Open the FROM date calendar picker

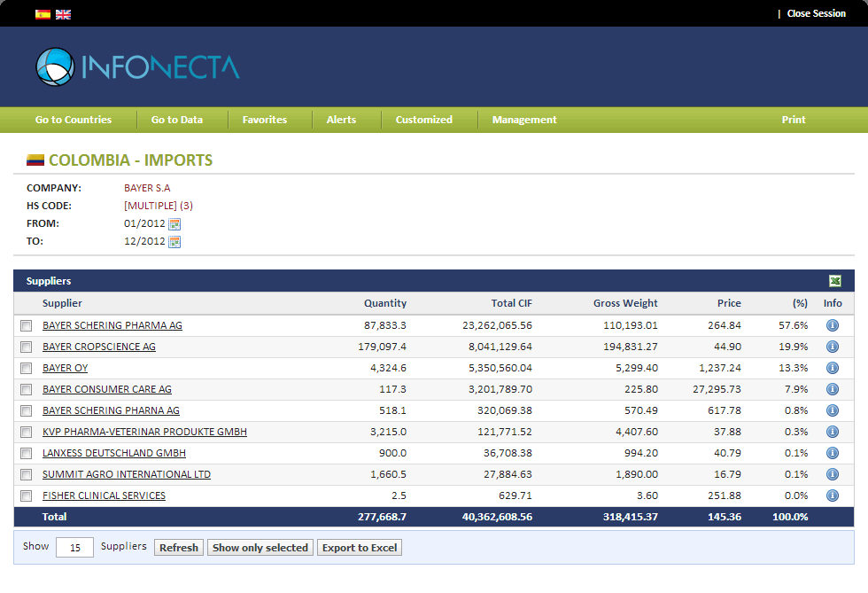[x=174, y=224]
